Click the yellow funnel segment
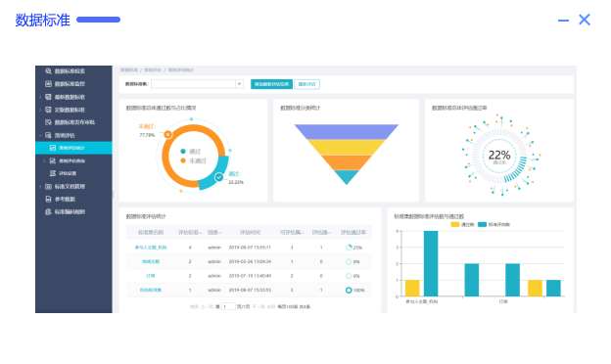 (x=347, y=147)
